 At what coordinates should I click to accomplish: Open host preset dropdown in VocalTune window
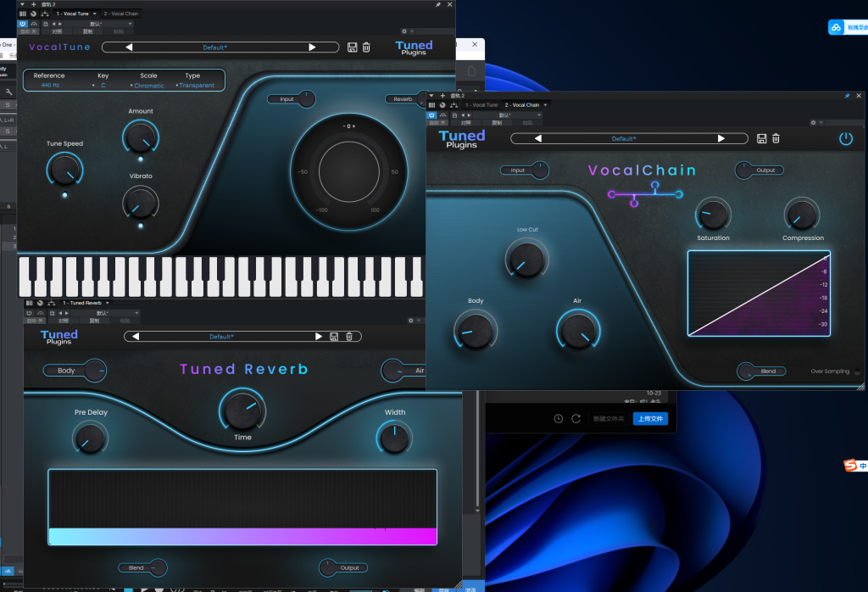(x=100, y=25)
